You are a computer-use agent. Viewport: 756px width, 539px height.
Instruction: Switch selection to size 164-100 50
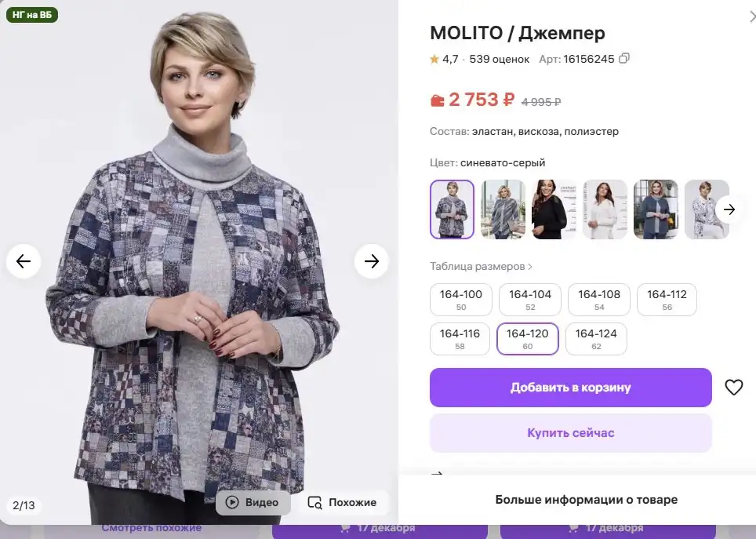point(460,299)
